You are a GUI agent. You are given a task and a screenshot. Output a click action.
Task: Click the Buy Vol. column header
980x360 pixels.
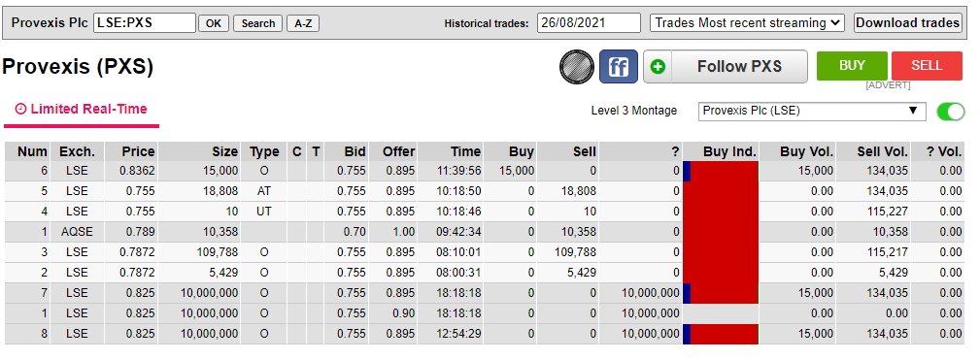click(797, 151)
